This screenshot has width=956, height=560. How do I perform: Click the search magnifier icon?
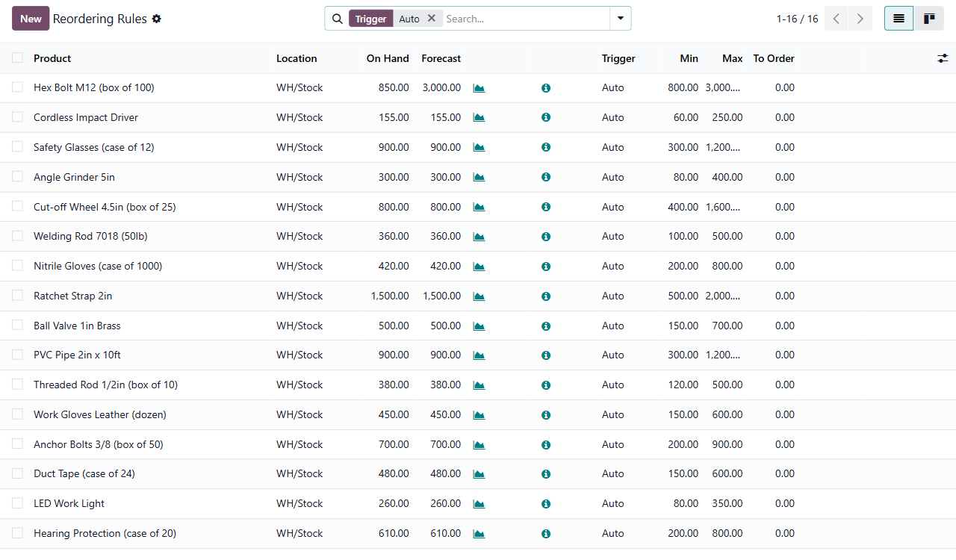[x=337, y=19]
